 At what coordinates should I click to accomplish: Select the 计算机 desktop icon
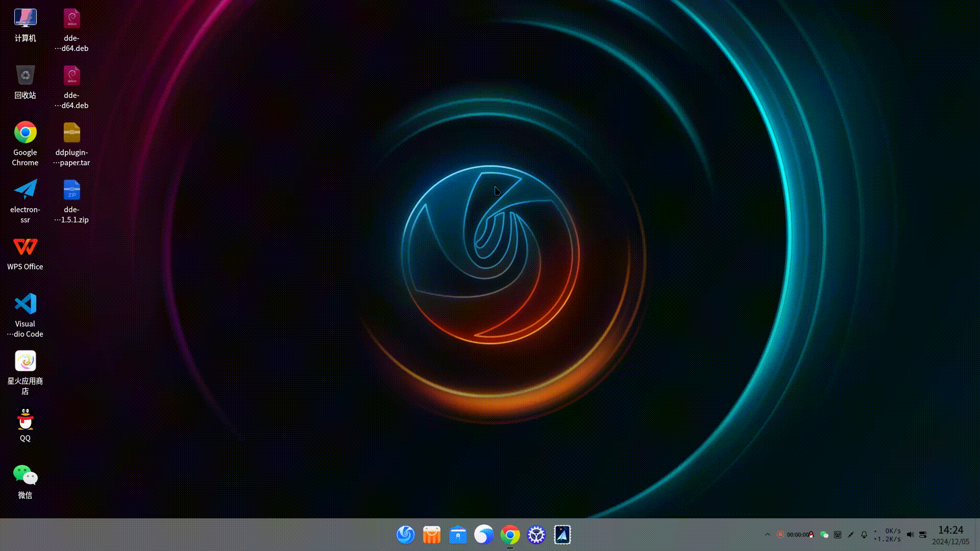(25, 26)
